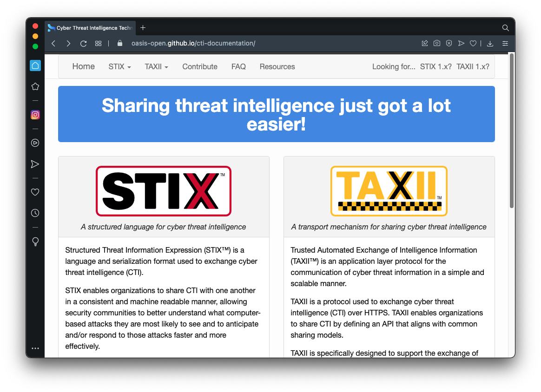Click the share page toolbar icon
The width and height of the screenshot is (541, 392).
(425, 44)
